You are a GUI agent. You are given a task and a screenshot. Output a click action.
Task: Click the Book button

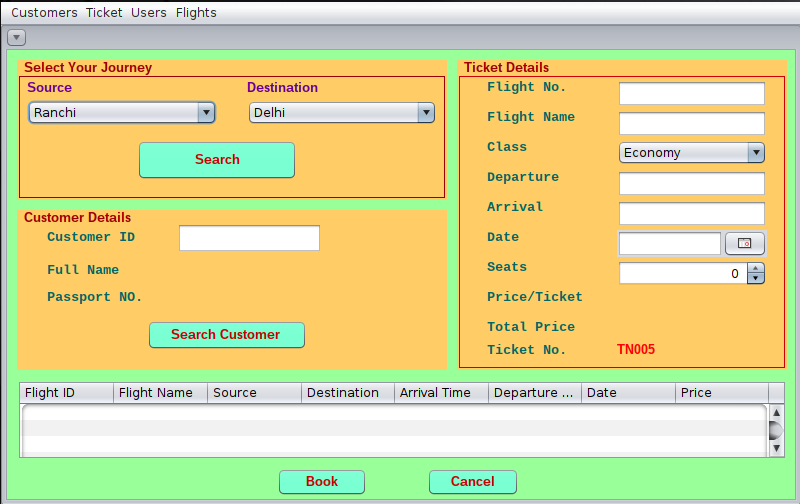pos(322,482)
